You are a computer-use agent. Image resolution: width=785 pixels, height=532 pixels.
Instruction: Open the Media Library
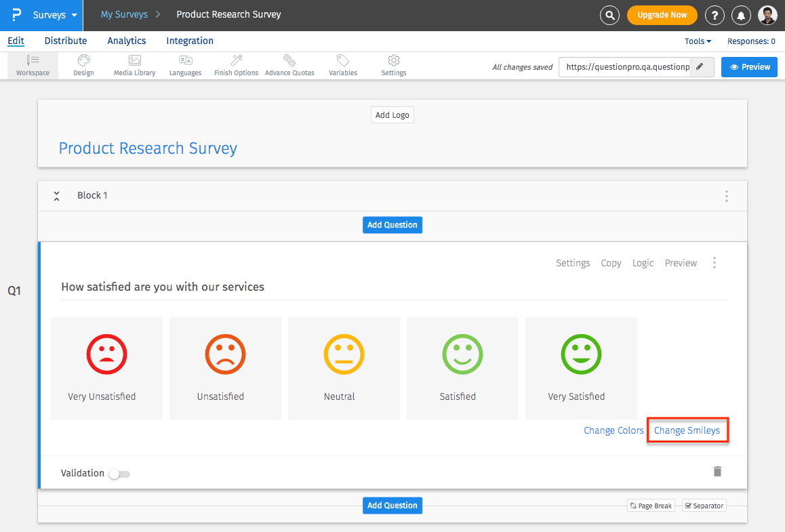tap(134, 65)
